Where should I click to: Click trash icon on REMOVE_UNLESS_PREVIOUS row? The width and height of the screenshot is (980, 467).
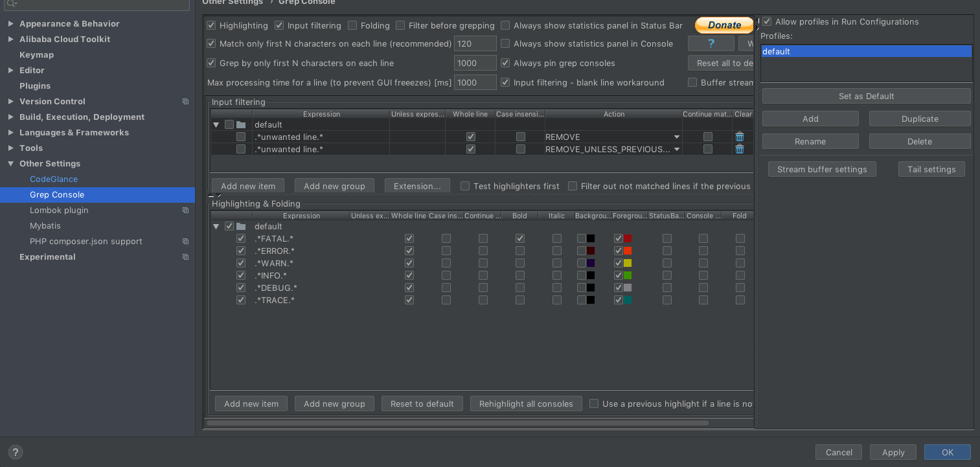[739, 149]
